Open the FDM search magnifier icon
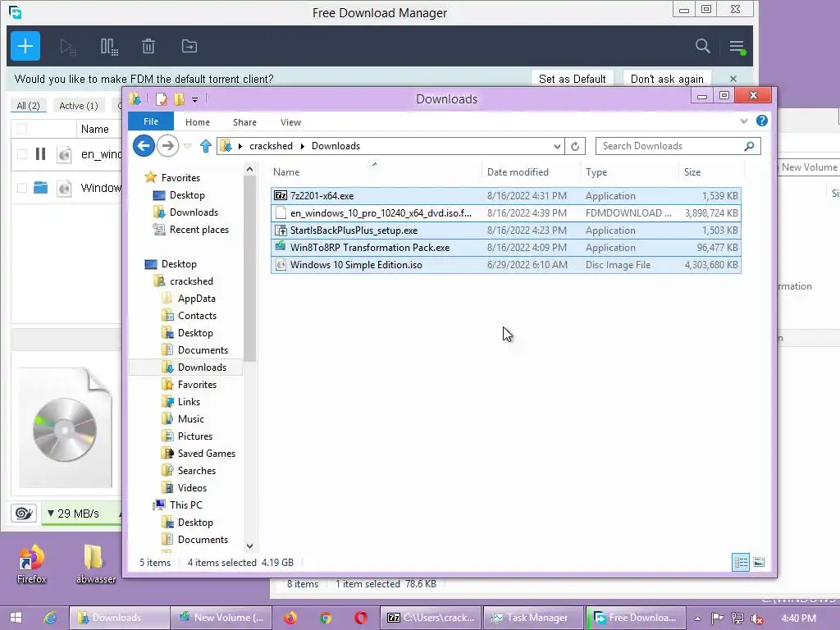 [x=702, y=46]
